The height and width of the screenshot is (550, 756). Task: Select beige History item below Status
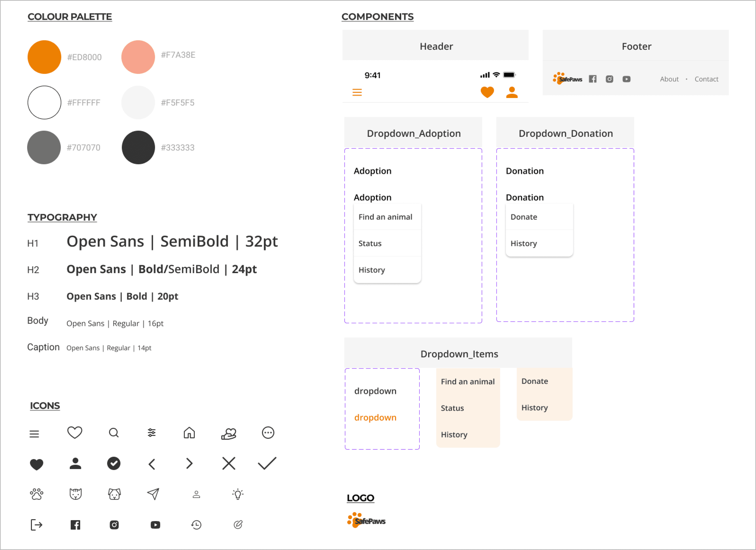pos(468,435)
